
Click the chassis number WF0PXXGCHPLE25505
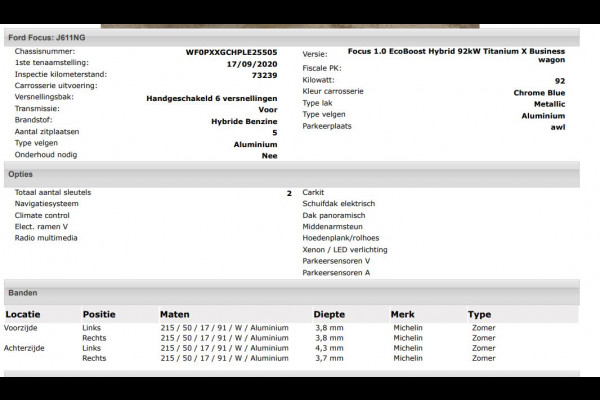pyautogui.click(x=232, y=52)
